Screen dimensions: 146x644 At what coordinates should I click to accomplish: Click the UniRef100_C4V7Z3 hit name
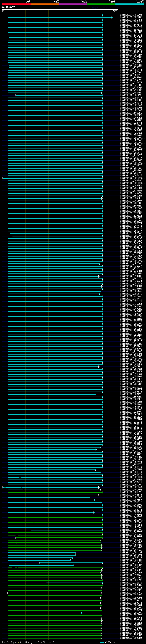tap(131, 588)
